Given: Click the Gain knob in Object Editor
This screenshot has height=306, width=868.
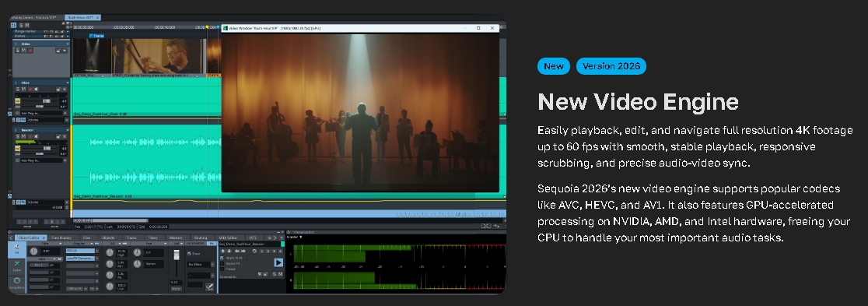Looking at the screenshot, I should click(33, 251).
